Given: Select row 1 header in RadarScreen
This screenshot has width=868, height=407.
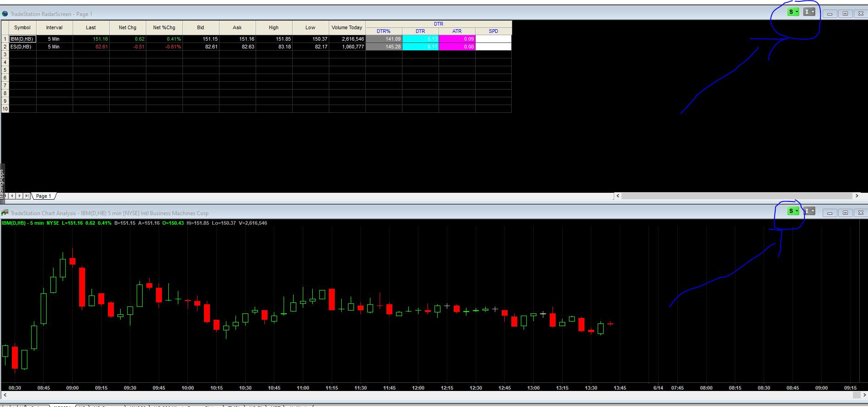Looking at the screenshot, I should pyautogui.click(x=5, y=39).
